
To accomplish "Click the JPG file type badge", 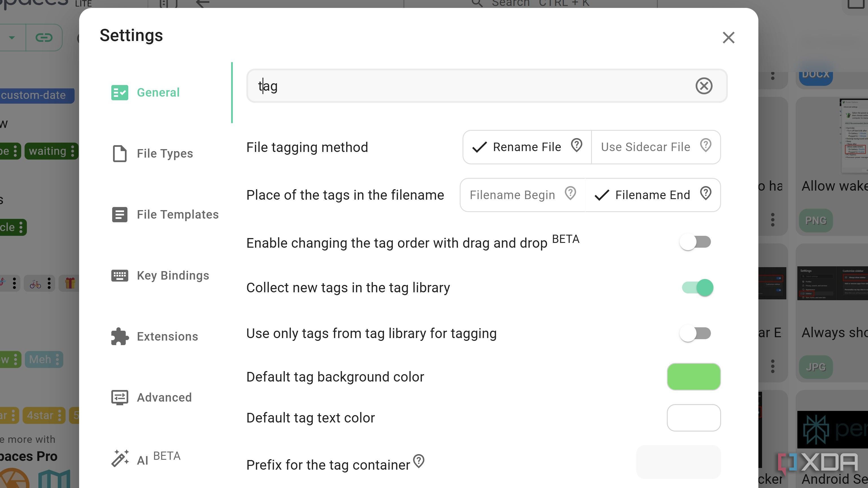I will tap(816, 367).
